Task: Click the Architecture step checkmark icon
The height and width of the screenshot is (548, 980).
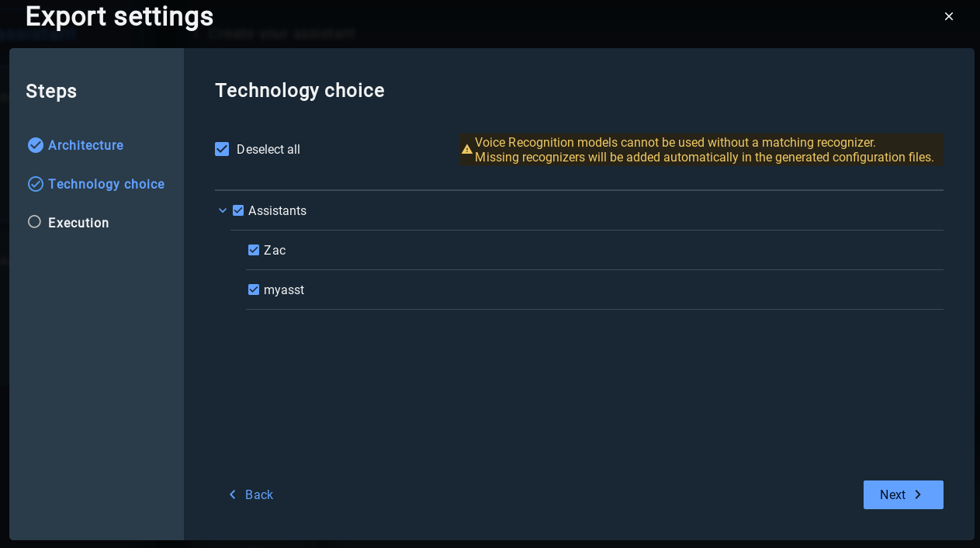Action: click(35, 145)
